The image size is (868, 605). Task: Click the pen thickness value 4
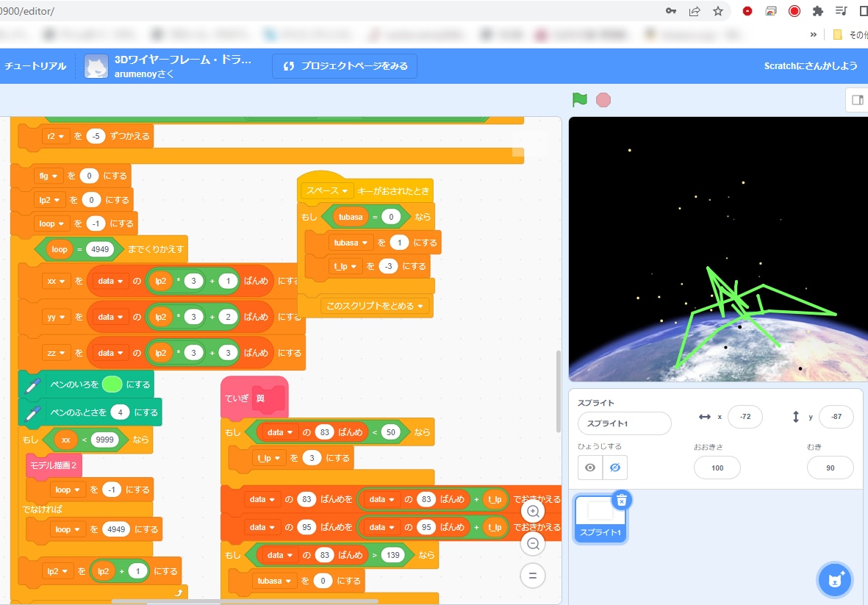(120, 412)
